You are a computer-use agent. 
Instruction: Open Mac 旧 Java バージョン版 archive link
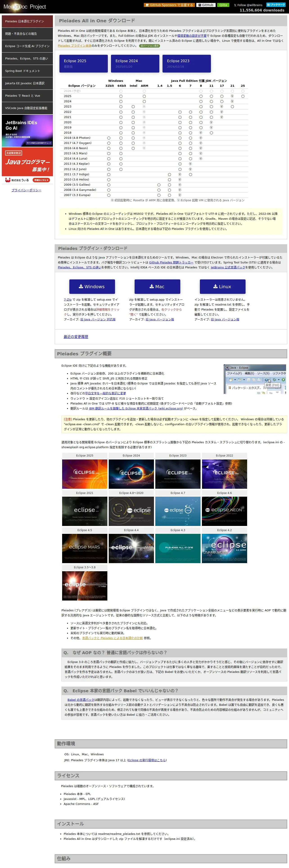pos(160,320)
